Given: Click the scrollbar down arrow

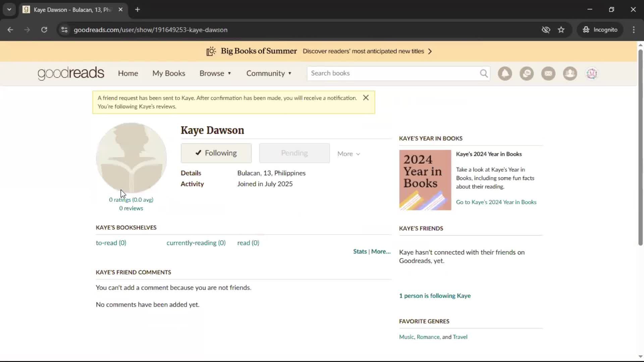Looking at the screenshot, I should pyautogui.click(x=640, y=357).
